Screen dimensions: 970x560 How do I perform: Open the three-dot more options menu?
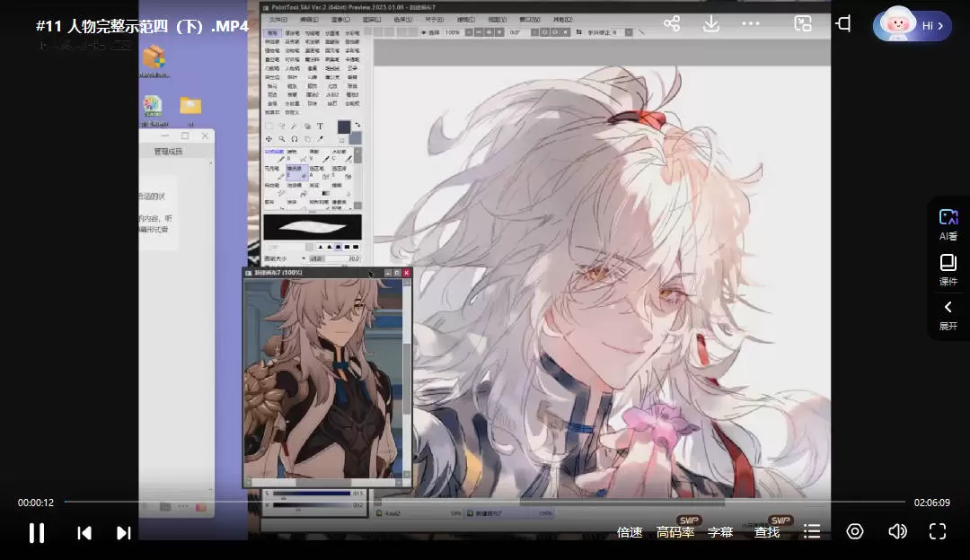[x=750, y=23]
